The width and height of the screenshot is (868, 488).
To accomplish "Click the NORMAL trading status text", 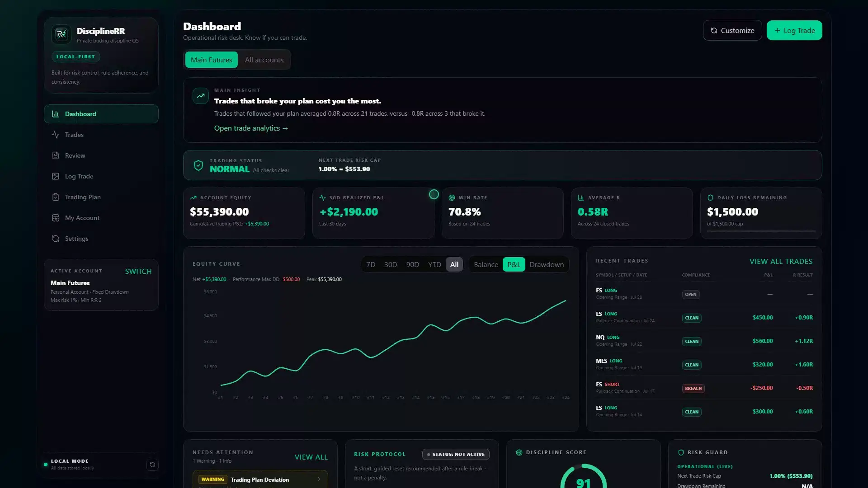I will (230, 169).
